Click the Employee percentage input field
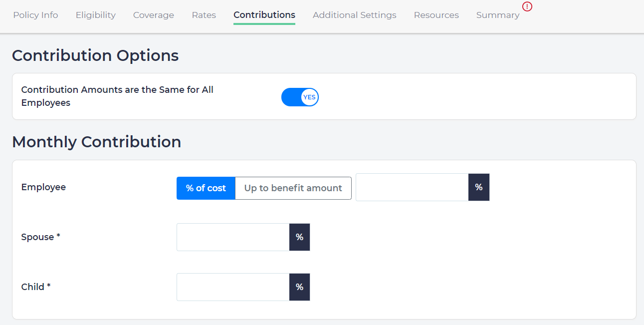644x325 pixels. pos(412,187)
